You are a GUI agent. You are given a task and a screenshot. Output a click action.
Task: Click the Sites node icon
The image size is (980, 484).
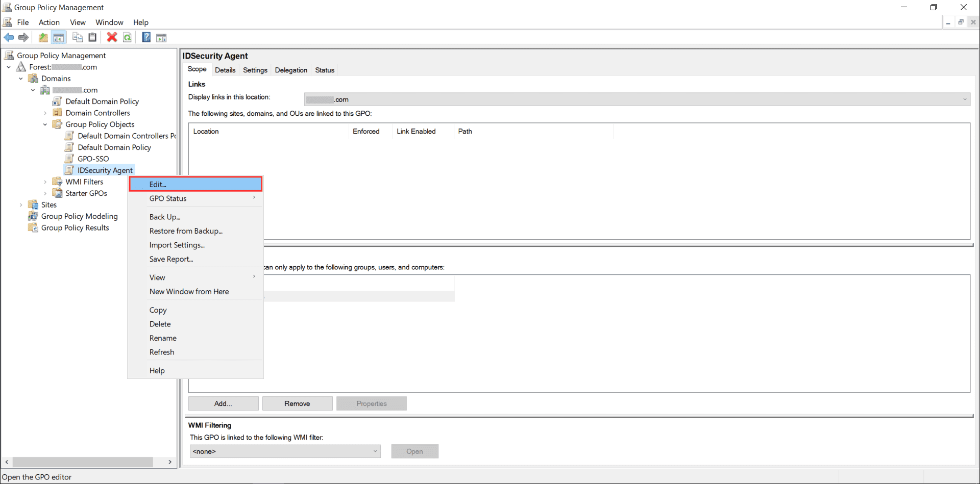pos(33,205)
